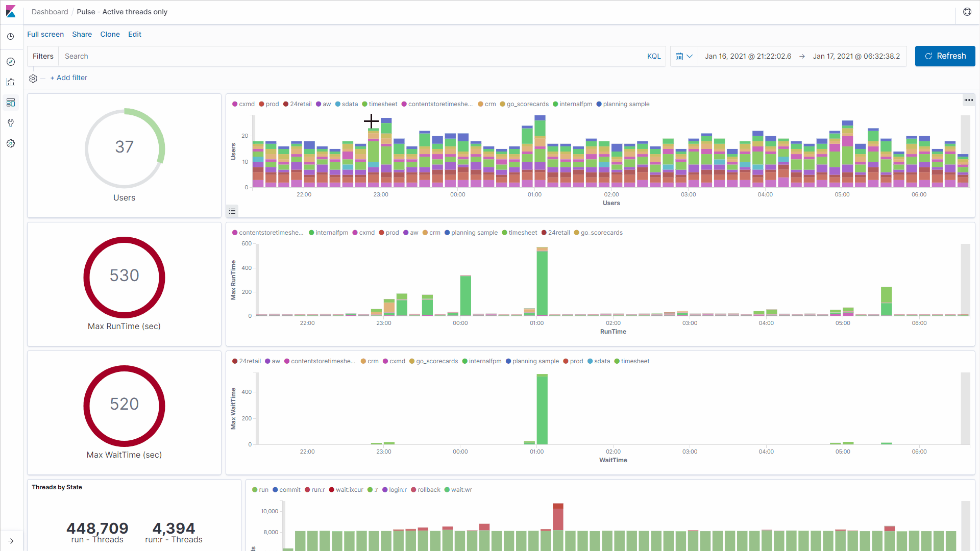Open the date picker calendar dropdown

(684, 56)
